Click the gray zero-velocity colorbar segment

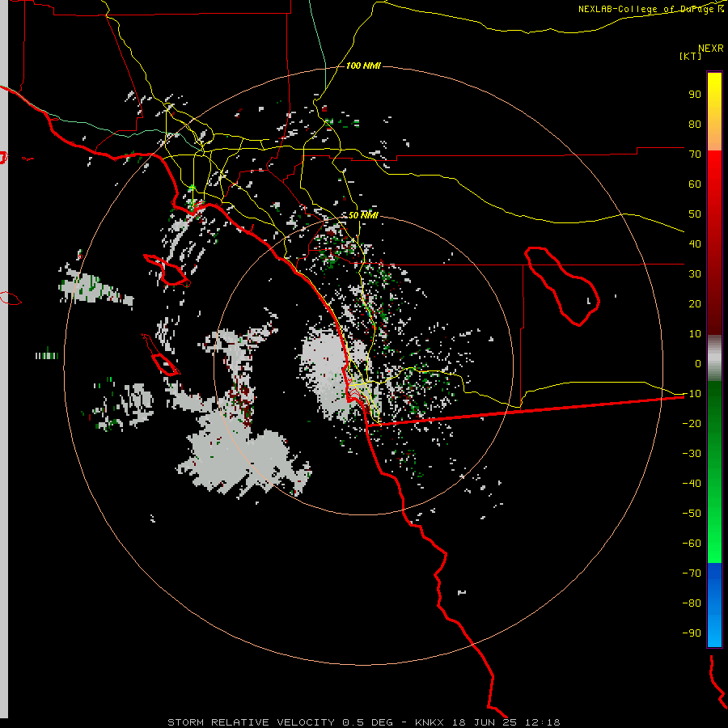tap(714, 358)
